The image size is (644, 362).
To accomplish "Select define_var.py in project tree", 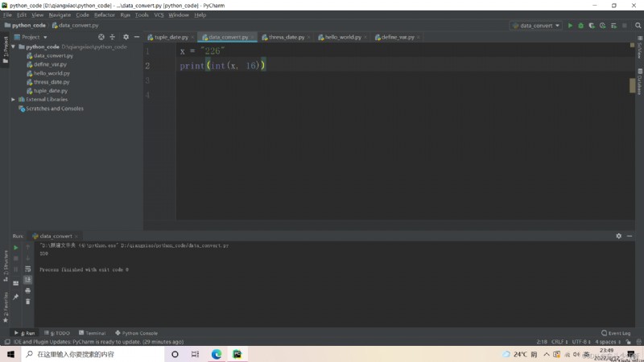I will (x=50, y=64).
